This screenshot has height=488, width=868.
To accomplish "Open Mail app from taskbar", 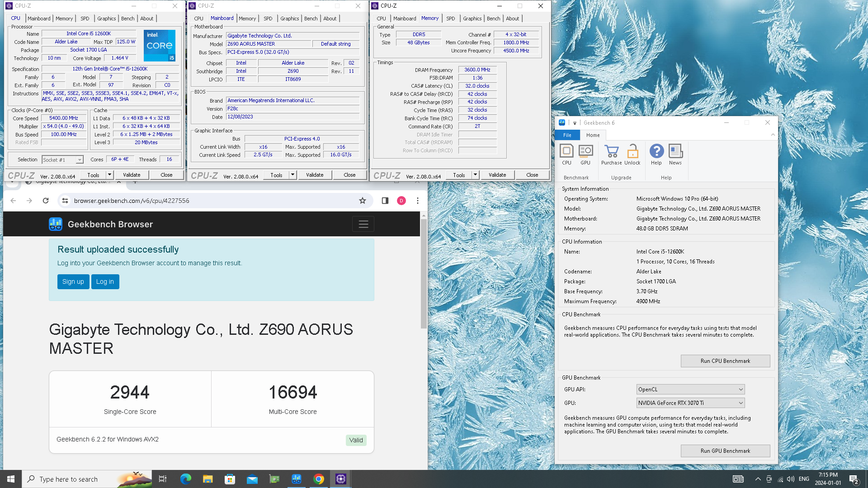I will [x=252, y=479].
